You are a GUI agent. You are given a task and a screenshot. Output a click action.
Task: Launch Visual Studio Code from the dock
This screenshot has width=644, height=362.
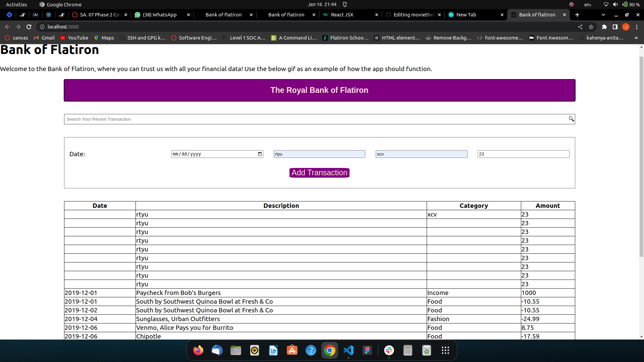(348, 351)
